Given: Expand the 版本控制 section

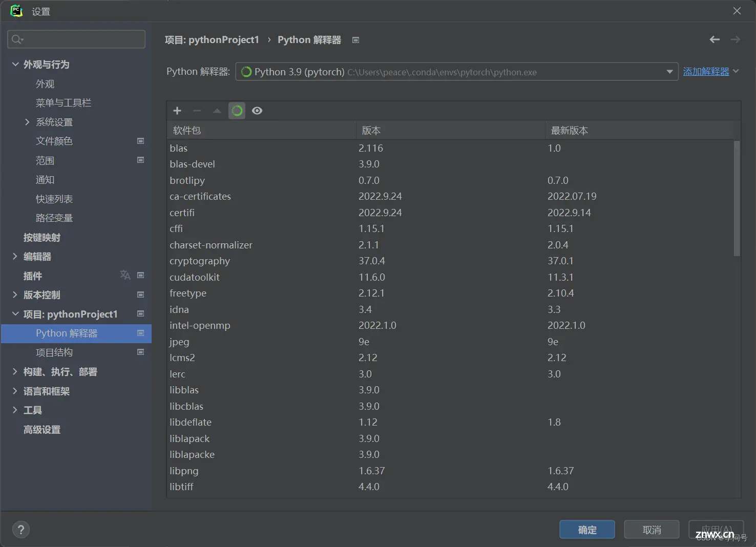Looking at the screenshot, I should coord(15,294).
